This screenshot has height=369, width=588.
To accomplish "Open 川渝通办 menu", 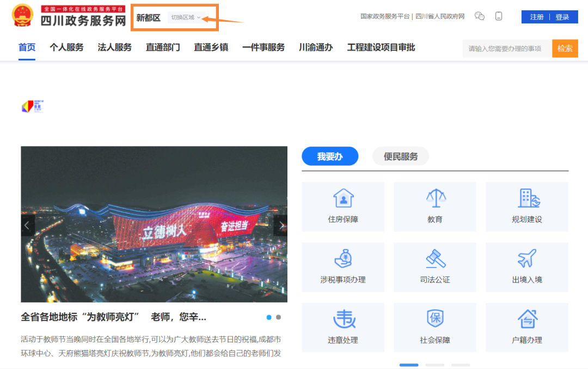I will [x=316, y=47].
